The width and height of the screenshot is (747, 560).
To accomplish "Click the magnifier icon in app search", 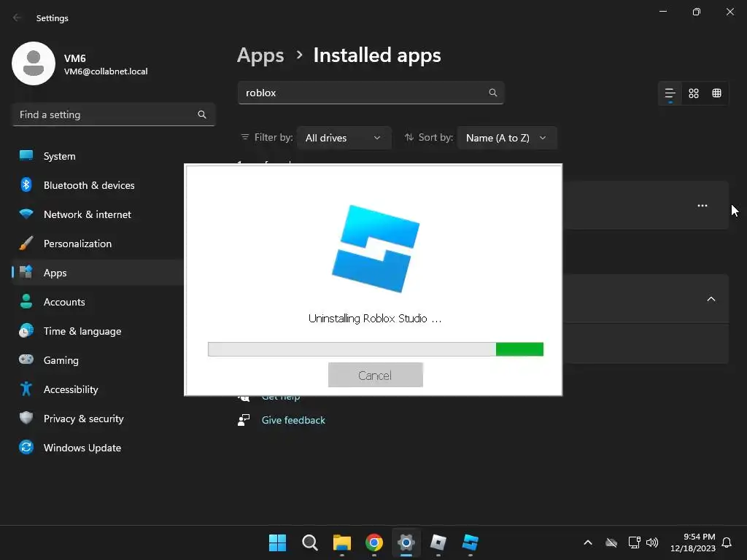I will pos(493,93).
